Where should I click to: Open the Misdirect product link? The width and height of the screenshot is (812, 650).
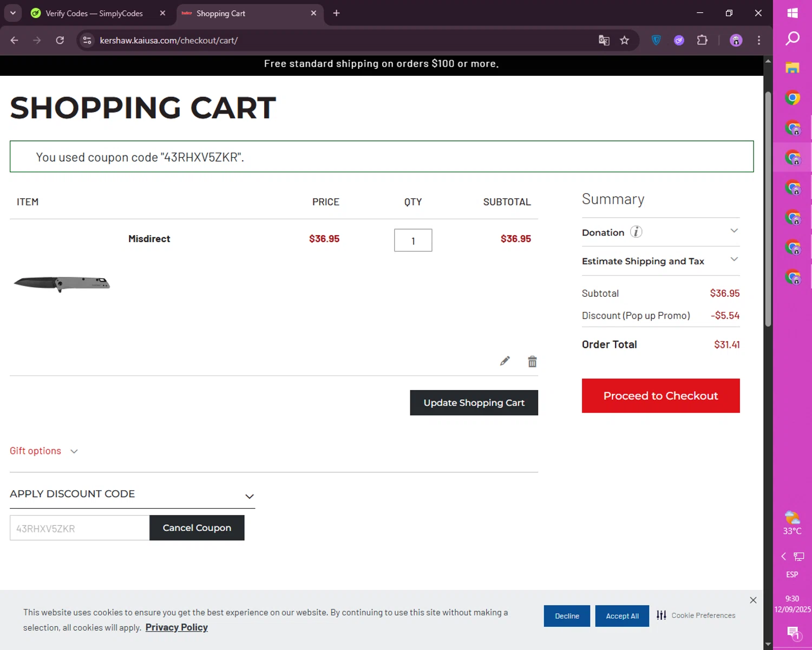(149, 239)
